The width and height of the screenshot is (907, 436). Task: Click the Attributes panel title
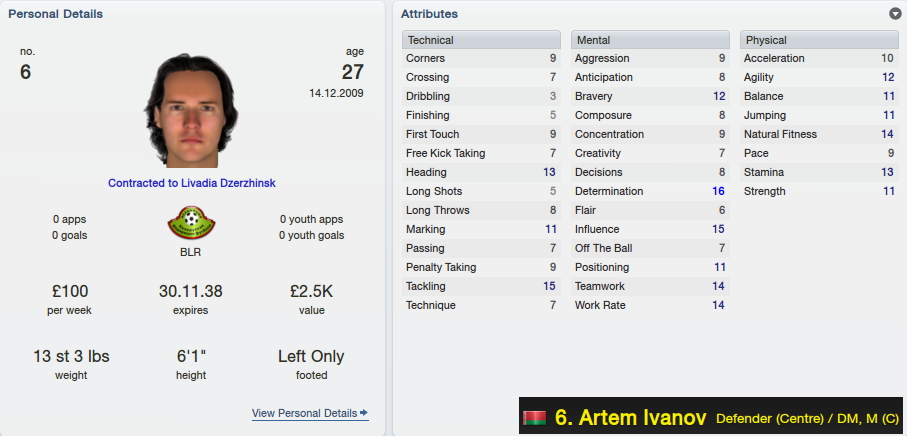[429, 14]
